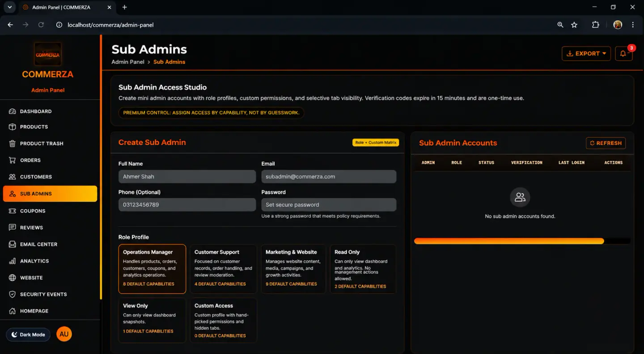Open the notifications bell
Screen dimensions: 644x354
point(623,54)
